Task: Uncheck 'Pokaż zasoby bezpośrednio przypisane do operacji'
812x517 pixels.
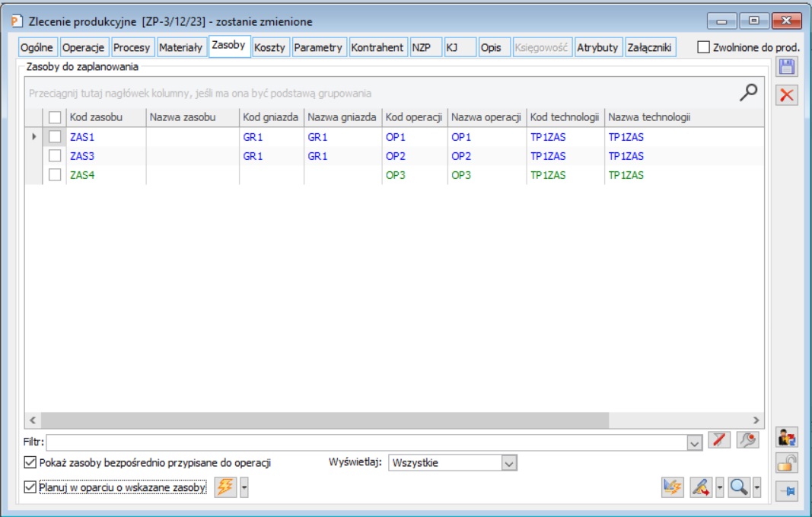Action: pyautogui.click(x=30, y=462)
